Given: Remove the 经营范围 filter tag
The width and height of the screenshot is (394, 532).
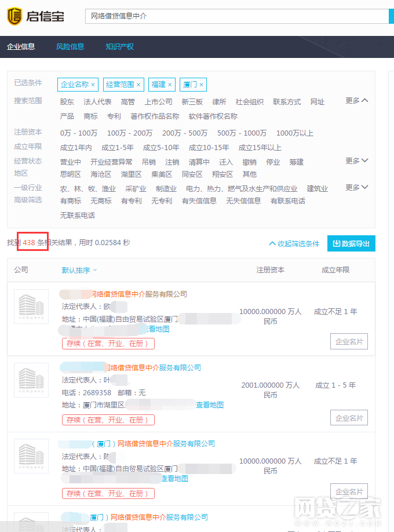Looking at the screenshot, I should [138, 85].
